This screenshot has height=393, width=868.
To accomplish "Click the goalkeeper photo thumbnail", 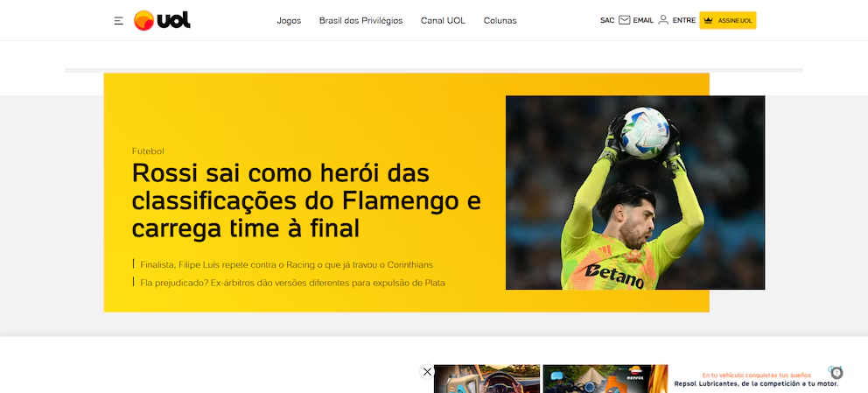I will tap(635, 193).
